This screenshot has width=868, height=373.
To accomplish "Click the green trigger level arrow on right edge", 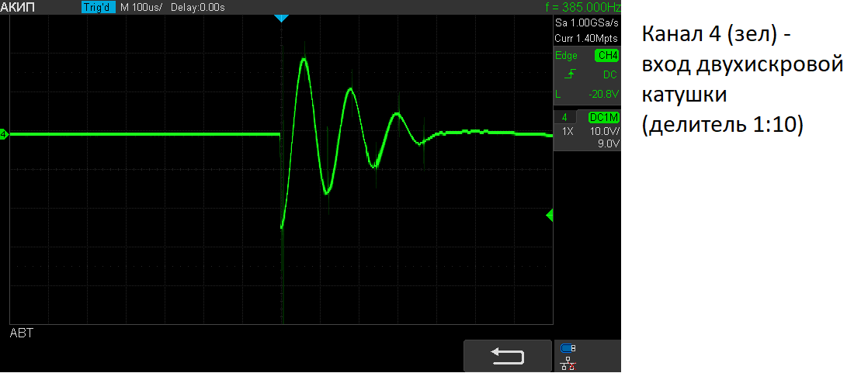I will tap(550, 216).
